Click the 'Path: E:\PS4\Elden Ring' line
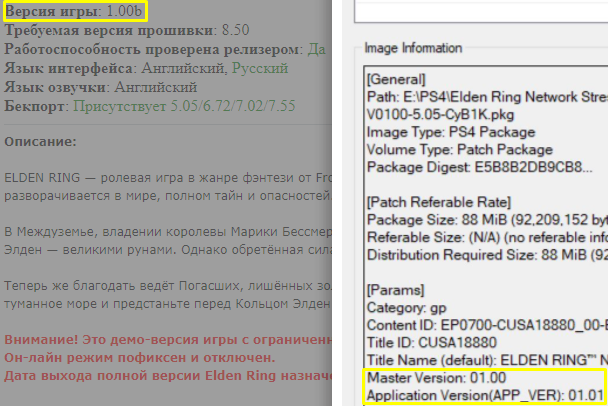Viewport: 608px width, 406px height. coord(487,97)
